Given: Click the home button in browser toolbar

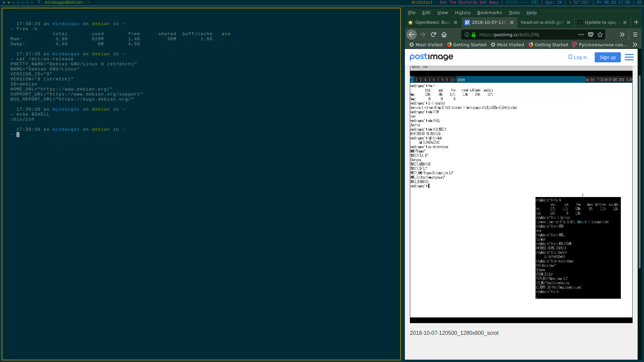Looking at the screenshot, I should [444, 35].
